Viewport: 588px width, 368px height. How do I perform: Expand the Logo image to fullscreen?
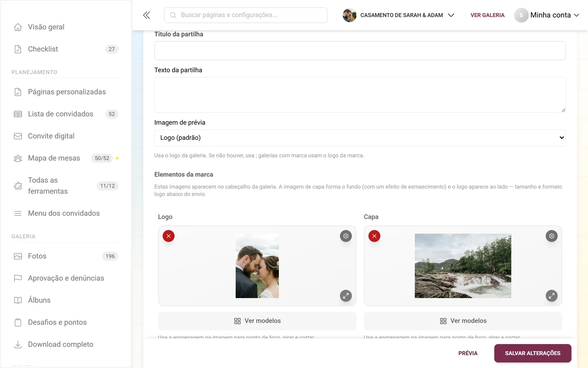tap(346, 296)
